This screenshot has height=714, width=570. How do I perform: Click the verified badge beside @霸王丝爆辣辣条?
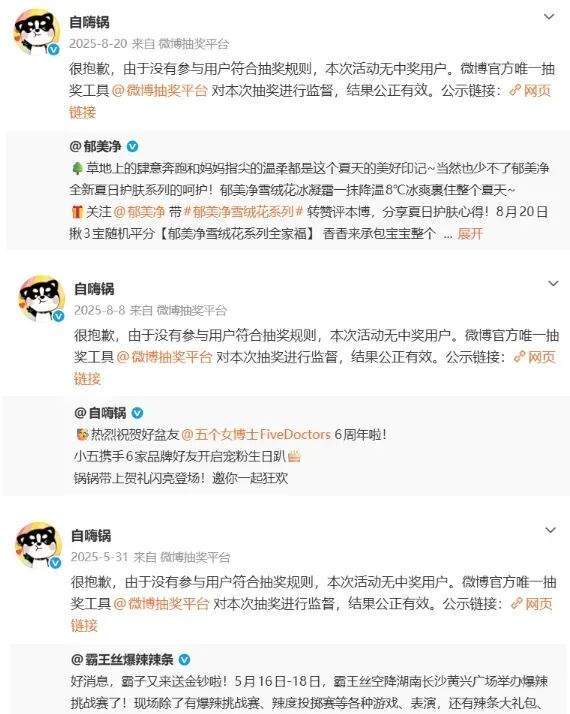pos(184,659)
